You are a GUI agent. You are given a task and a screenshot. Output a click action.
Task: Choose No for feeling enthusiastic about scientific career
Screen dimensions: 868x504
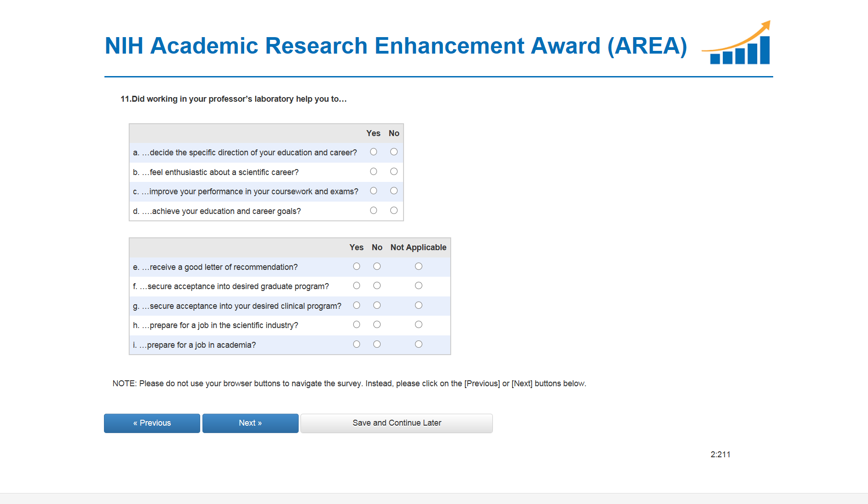point(394,172)
